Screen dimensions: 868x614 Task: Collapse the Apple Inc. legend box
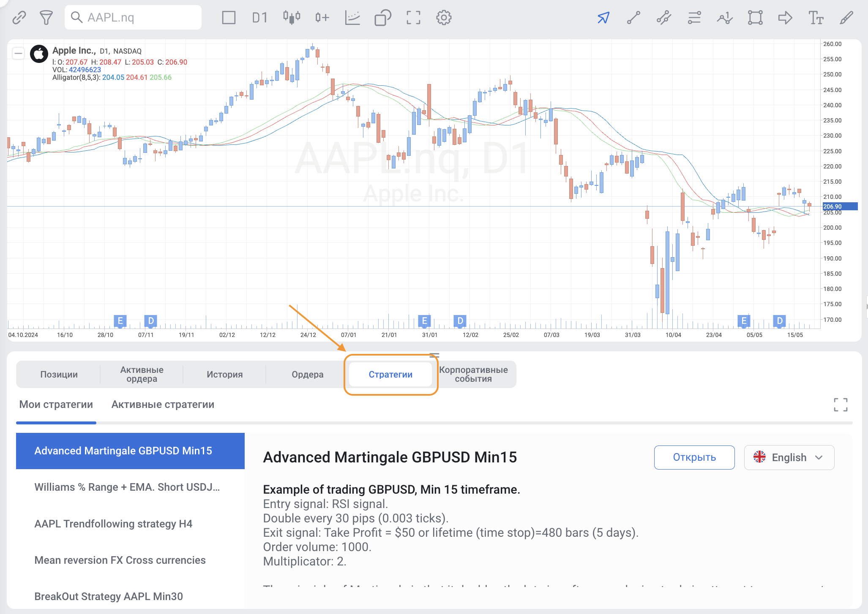coord(18,53)
